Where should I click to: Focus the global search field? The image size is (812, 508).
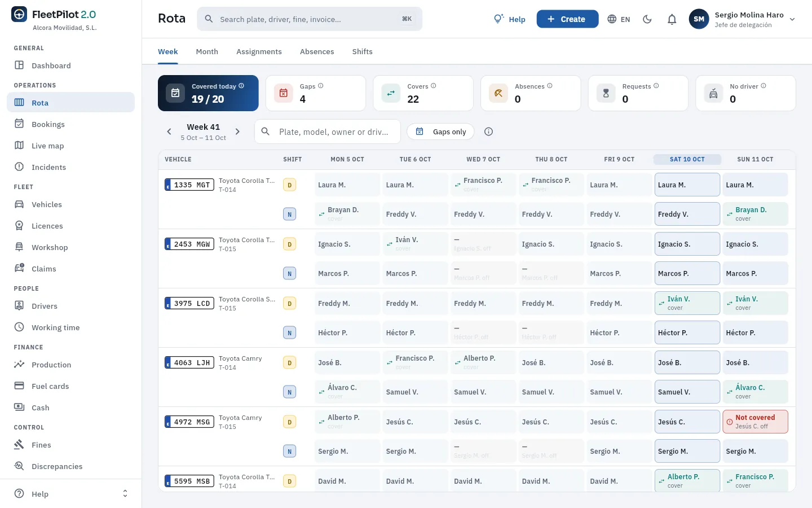pyautogui.click(x=310, y=19)
